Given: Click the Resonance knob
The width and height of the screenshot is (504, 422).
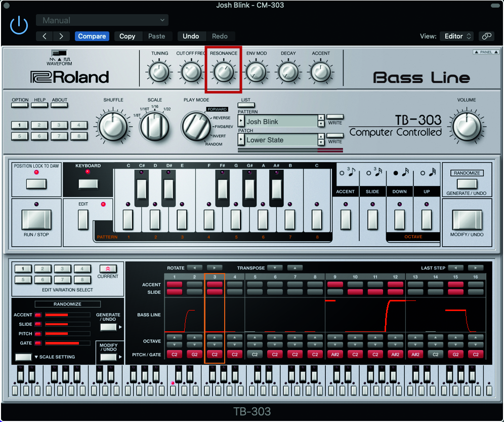Looking at the screenshot, I should [x=223, y=72].
